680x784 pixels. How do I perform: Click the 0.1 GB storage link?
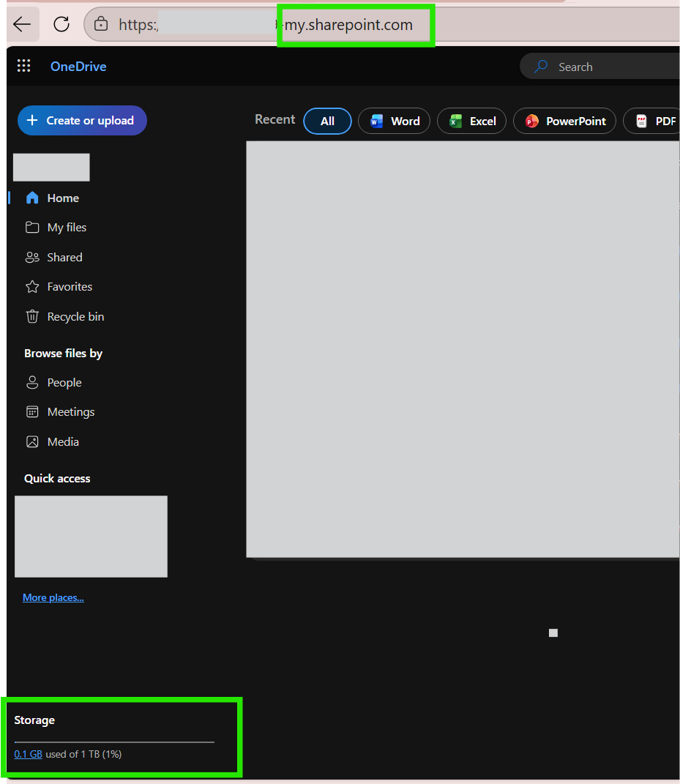(x=28, y=754)
